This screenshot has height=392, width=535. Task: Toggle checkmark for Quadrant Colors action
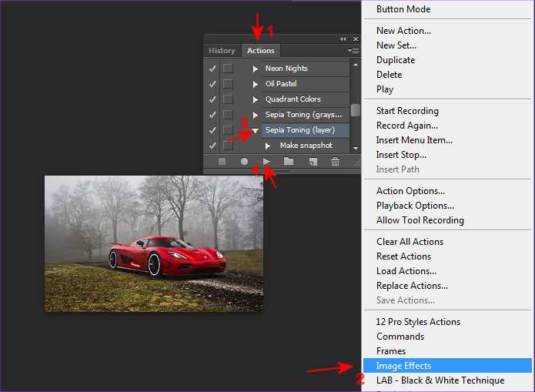click(x=212, y=99)
